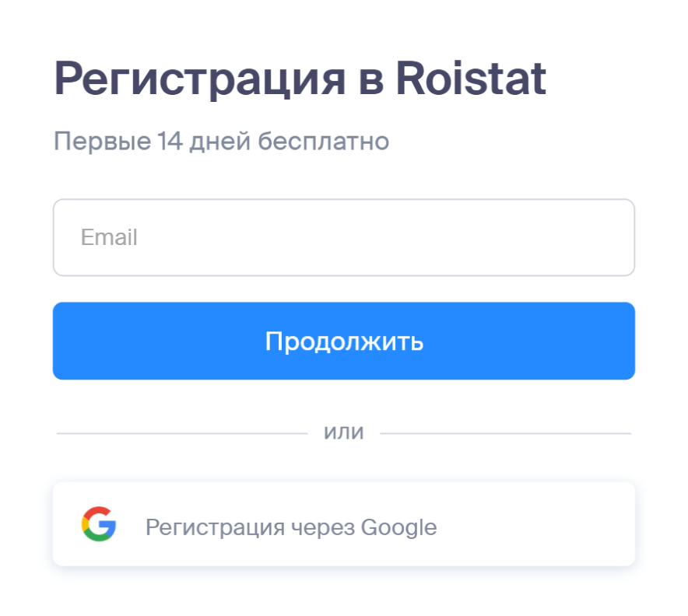The image size is (688, 616).
Task: Click the word Google in sign-up button
Action: [x=398, y=527]
